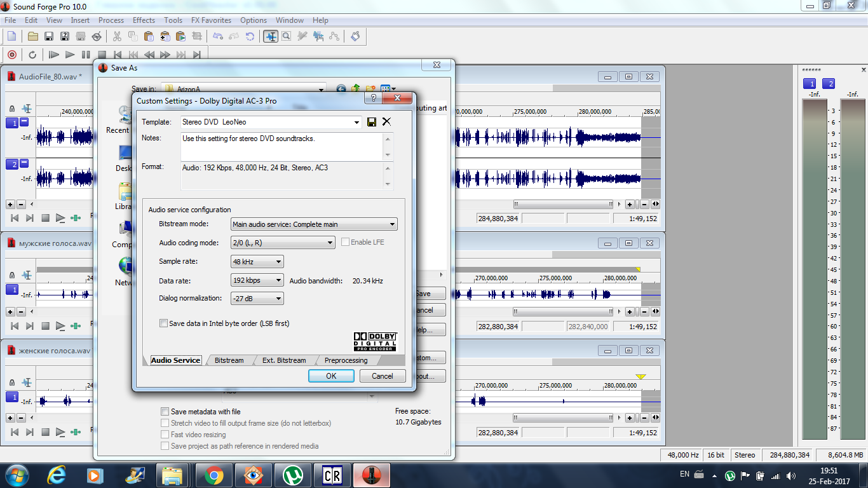Check Fast video resizing option
This screenshot has width=868, height=488.
[x=165, y=435]
